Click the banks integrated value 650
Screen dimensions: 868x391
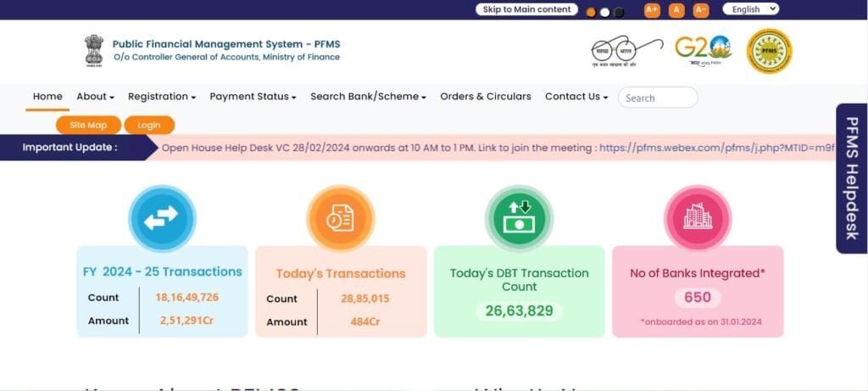coord(698,298)
